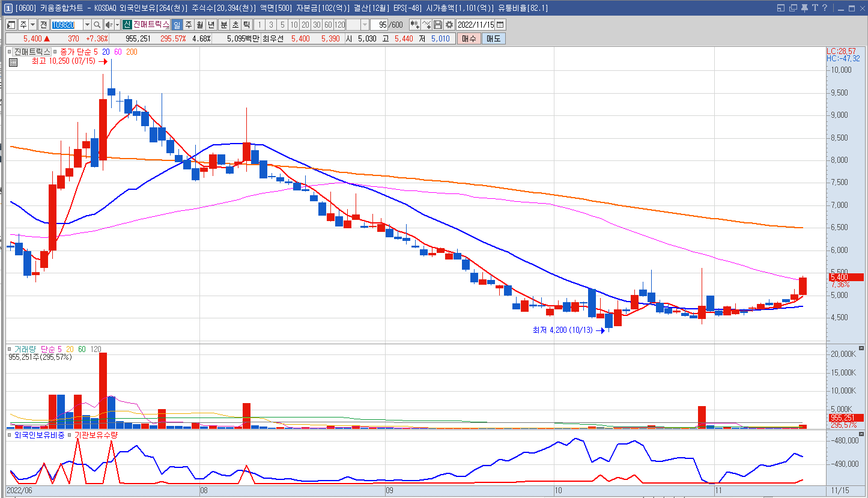Click the continuous-query icon after bar count field
This screenshot has height=498, width=868.
pos(414,25)
